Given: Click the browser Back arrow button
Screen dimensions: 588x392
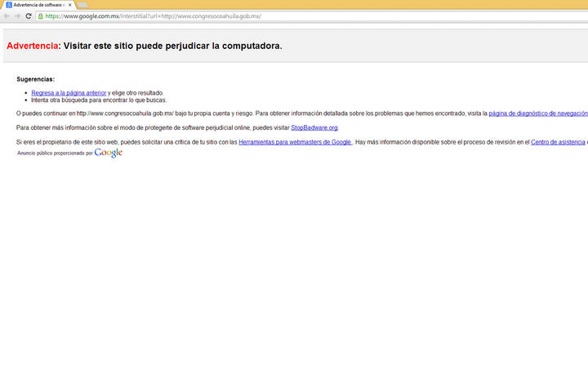Looking at the screenshot, I should coord(7,16).
